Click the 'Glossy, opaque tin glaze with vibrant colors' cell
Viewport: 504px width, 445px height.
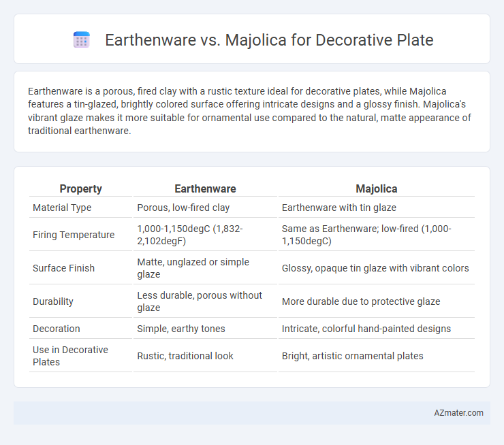tap(377, 268)
